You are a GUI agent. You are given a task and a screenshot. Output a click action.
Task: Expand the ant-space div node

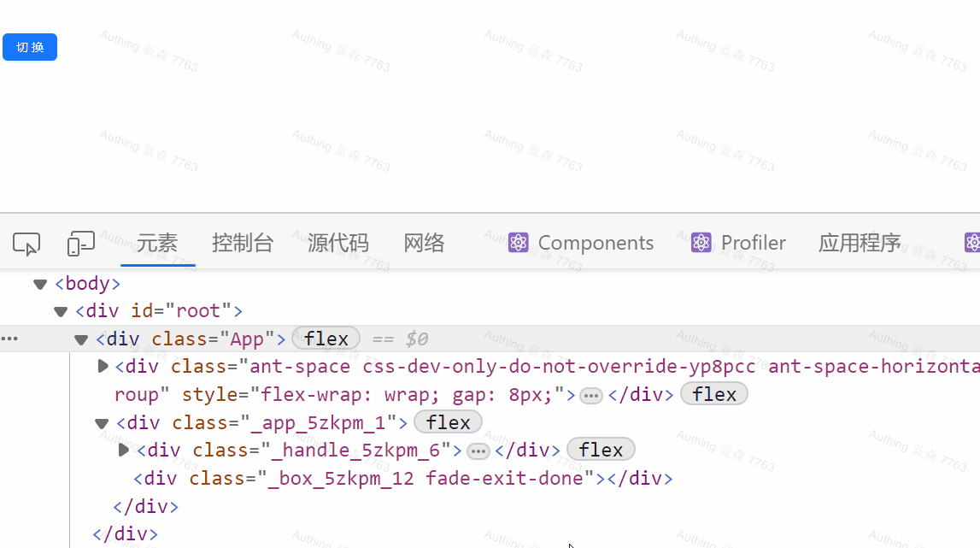(103, 366)
